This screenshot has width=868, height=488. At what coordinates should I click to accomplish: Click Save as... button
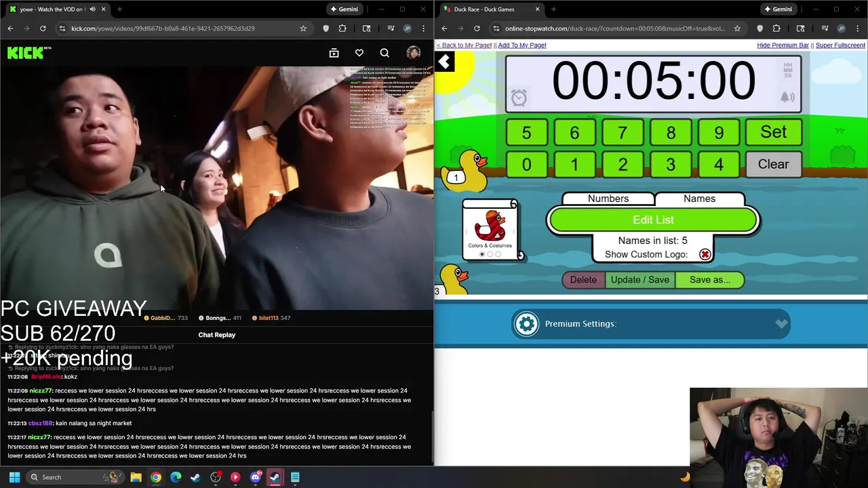click(709, 280)
